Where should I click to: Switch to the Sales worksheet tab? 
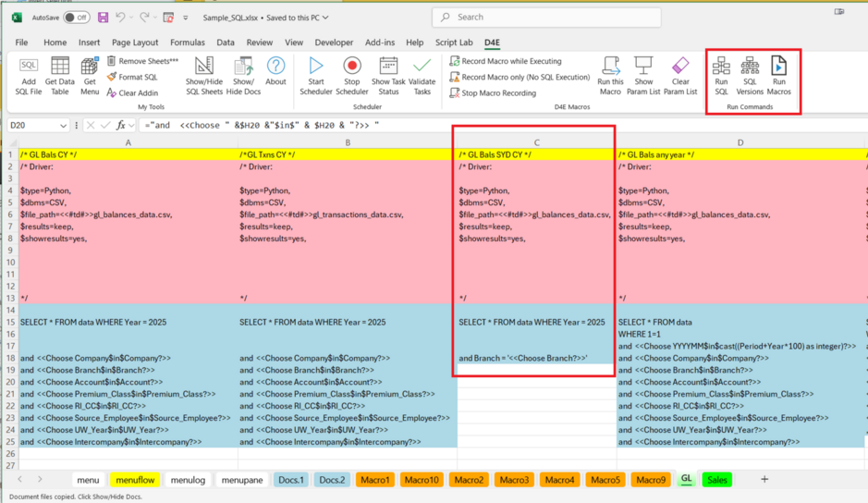tap(716, 480)
